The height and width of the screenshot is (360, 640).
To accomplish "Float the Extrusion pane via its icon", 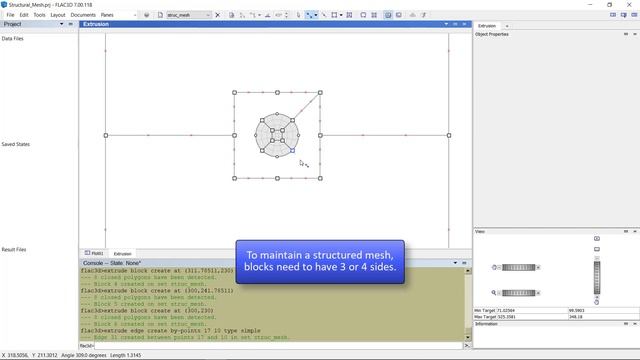I will tap(455, 24).
